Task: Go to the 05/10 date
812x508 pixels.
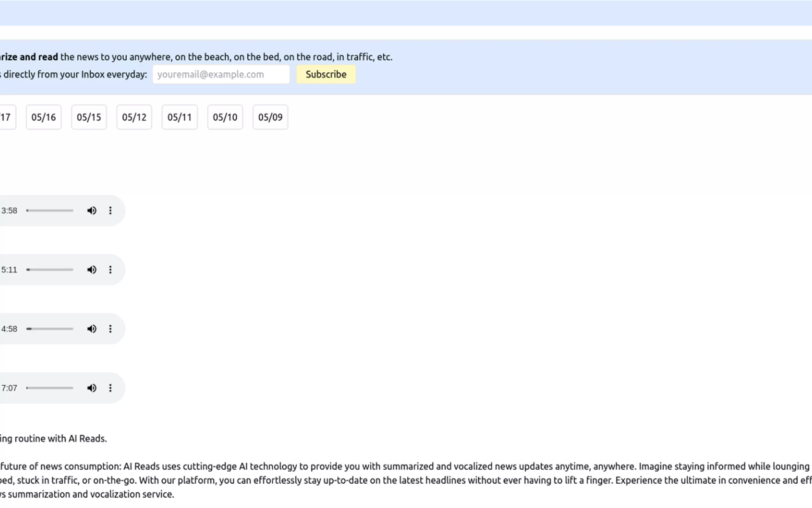Action: click(x=225, y=117)
